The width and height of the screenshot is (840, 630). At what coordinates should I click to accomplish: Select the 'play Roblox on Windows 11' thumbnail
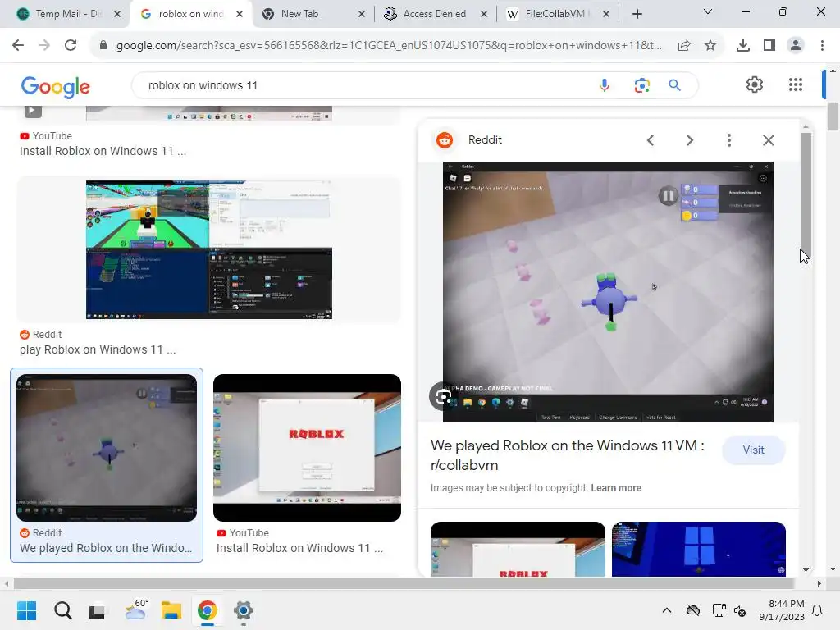coord(209,249)
